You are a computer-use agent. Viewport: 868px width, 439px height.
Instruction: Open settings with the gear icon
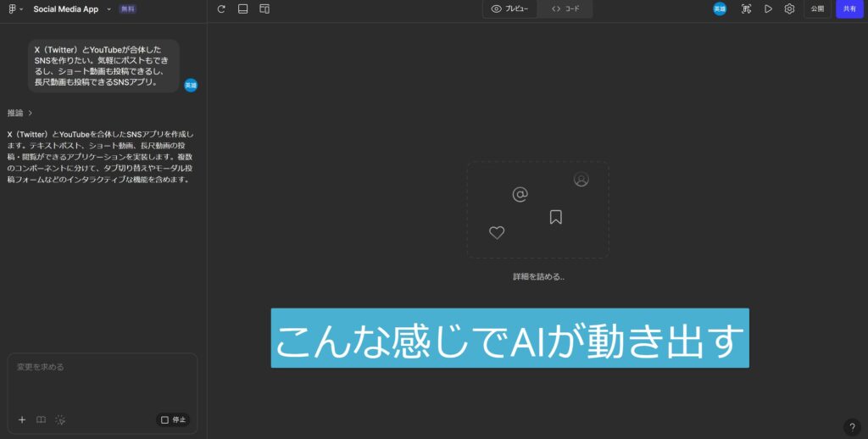coord(789,9)
